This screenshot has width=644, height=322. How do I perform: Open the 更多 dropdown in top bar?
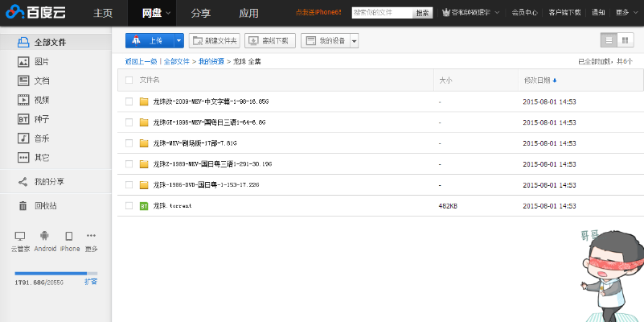pyautogui.click(x=625, y=13)
